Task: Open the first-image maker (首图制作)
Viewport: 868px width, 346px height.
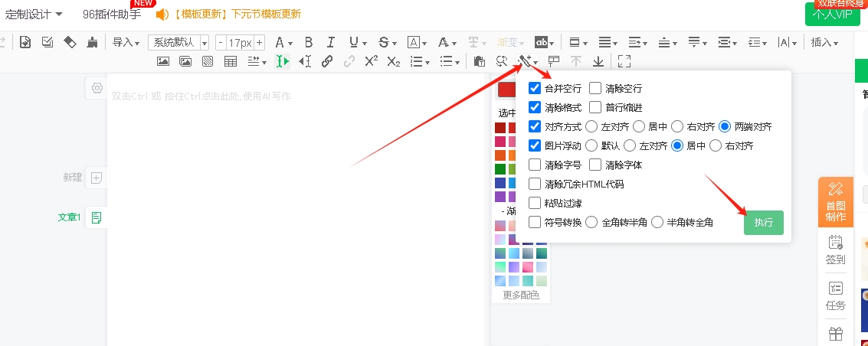Action: 835,201
